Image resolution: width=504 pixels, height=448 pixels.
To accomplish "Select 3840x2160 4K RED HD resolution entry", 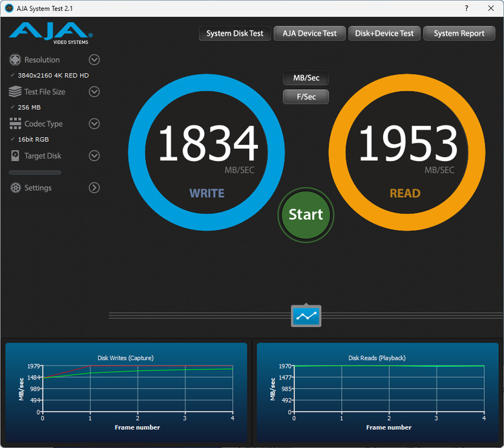I will [54, 75].
